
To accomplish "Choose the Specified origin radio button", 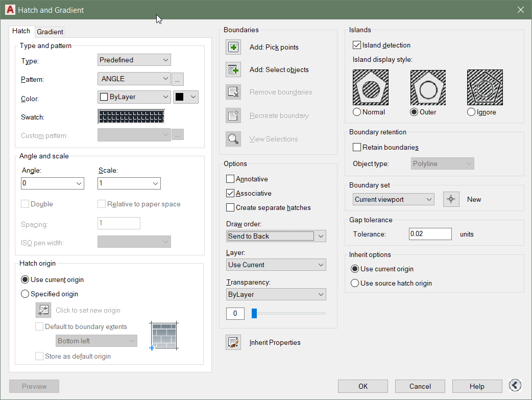I will (x=25, y=294).
